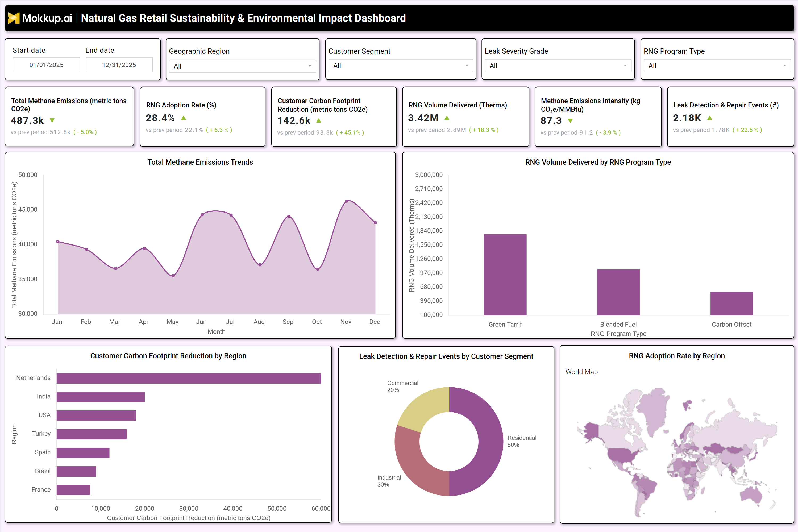
Task: Click the Netherlands bar in region chart
Action: (189, 378)
